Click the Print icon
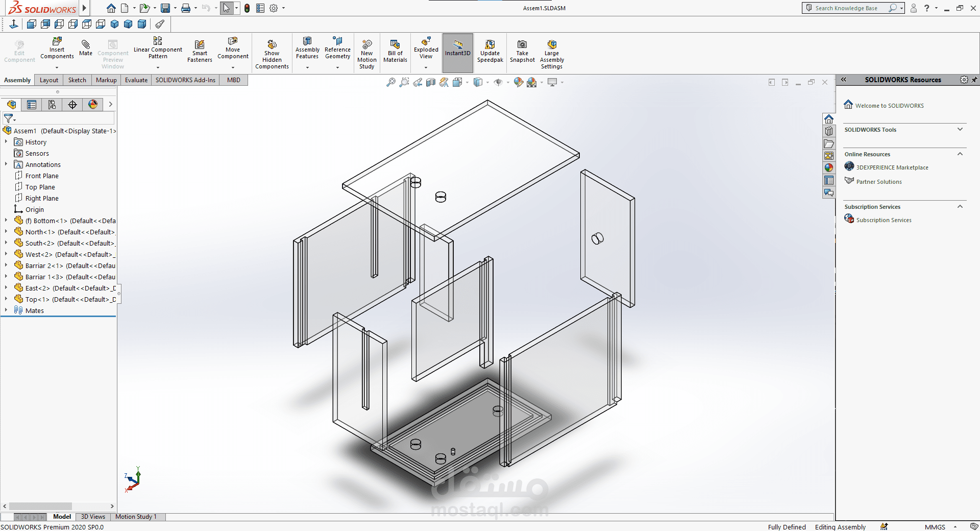Image resolution: width=980 pixels, height=531 pixels. (x=186, y=8)
